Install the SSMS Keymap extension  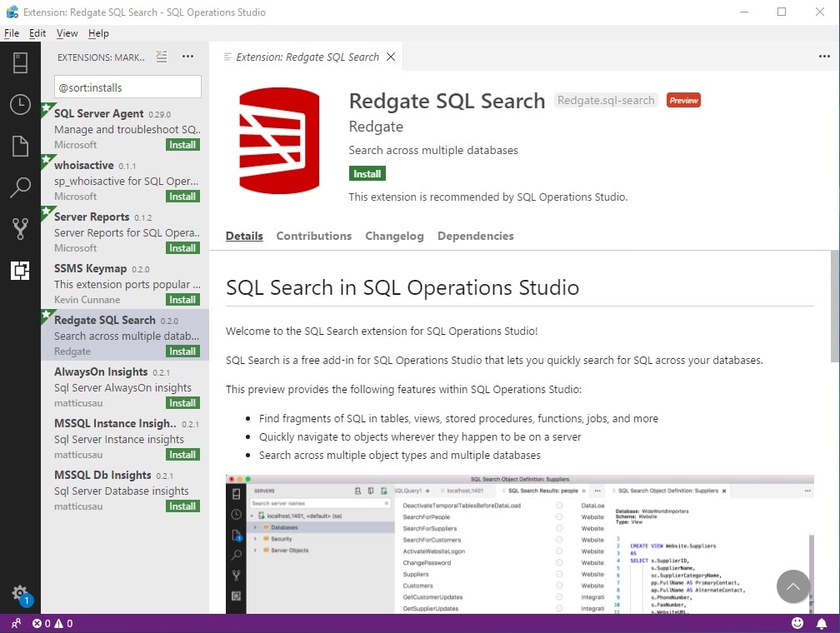pos(182,300)
